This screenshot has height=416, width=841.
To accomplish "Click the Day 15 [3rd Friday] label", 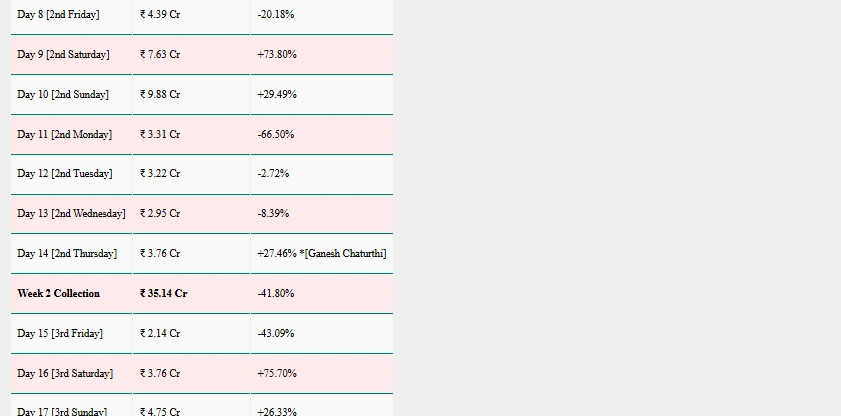I will (x=60, y=333).
